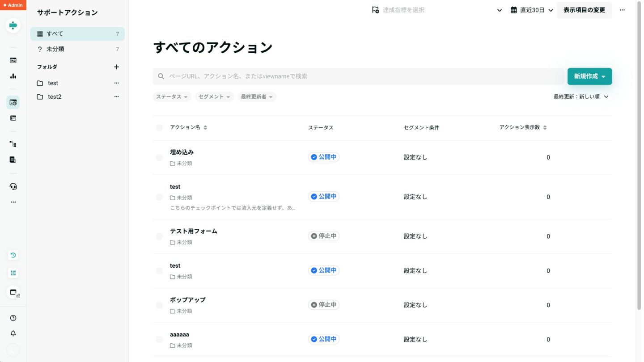
Task: Open the ポップアップ action
Action: coord(188,299)
